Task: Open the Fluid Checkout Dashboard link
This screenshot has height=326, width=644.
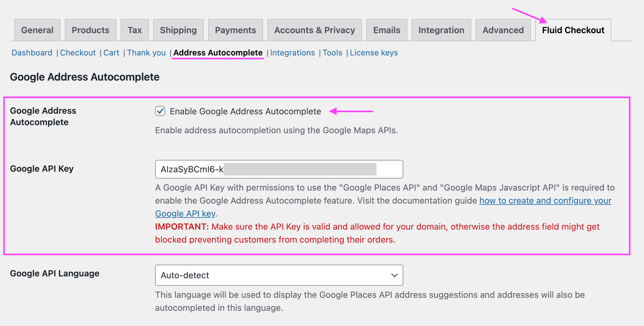Action: coord(32,53)
